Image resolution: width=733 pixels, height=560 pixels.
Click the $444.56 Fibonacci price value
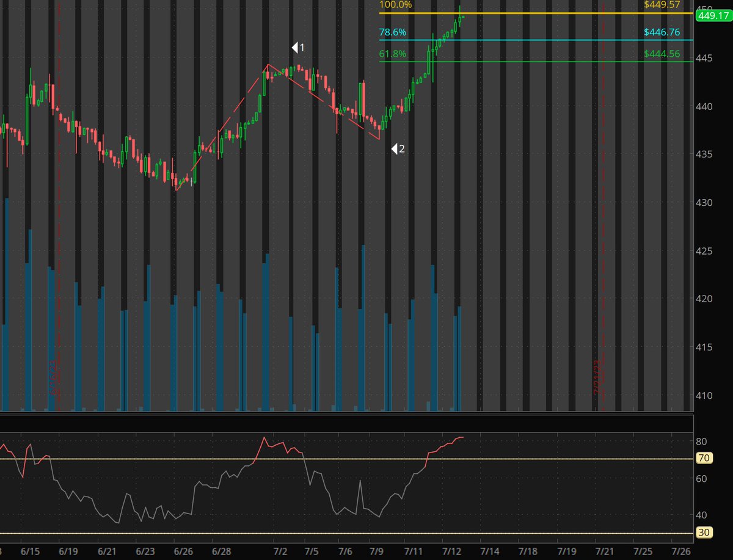point(662,54)
